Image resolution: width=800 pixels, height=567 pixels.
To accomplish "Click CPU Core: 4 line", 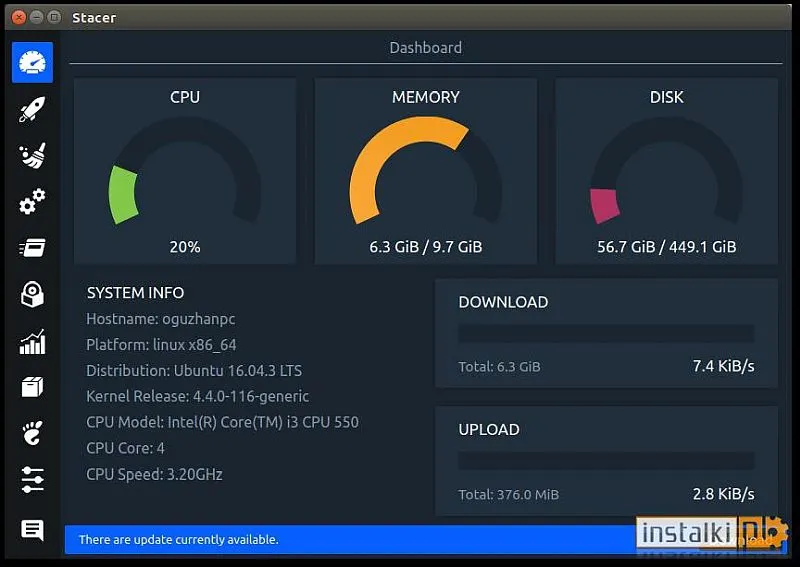I will pos(125,448).
